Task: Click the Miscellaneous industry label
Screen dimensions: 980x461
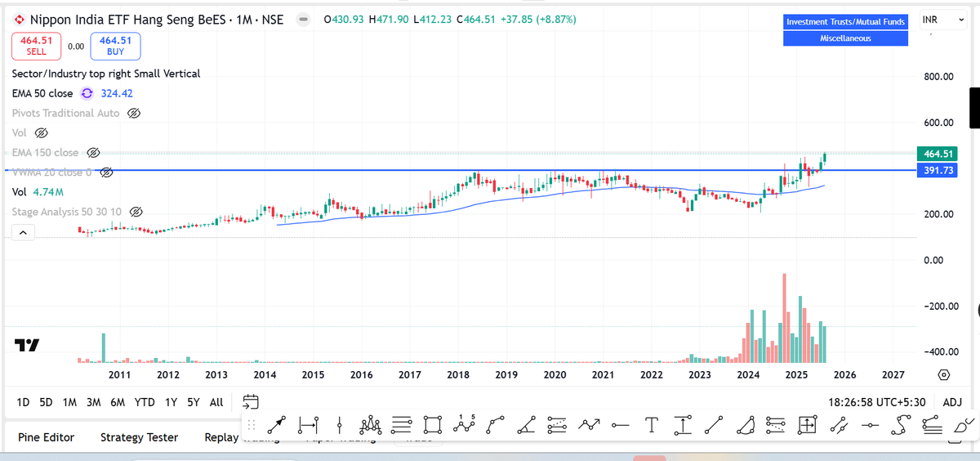Action: [x=846, y=38]
